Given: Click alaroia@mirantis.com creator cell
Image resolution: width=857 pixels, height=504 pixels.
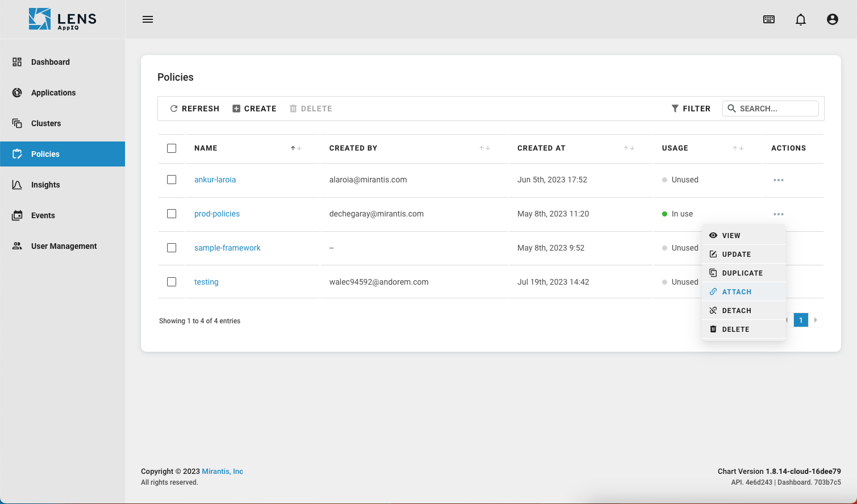Looking at the screenshot, I should [368, 180].
